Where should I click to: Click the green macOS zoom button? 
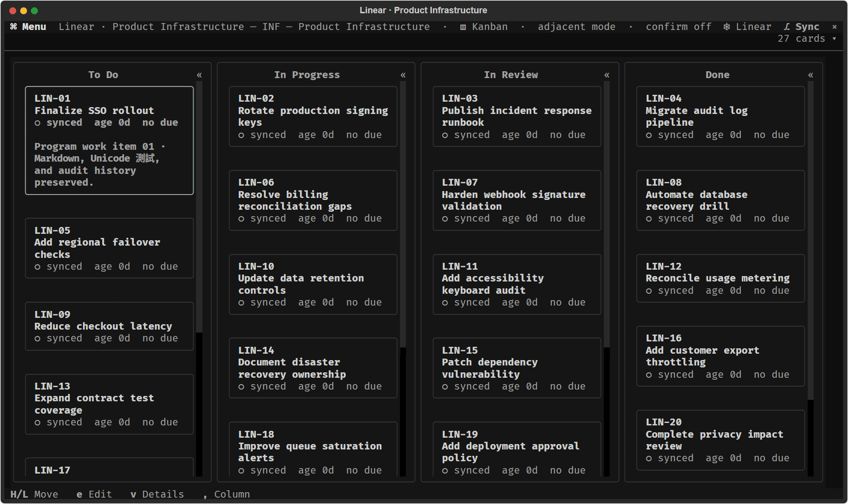pos(34,10)
